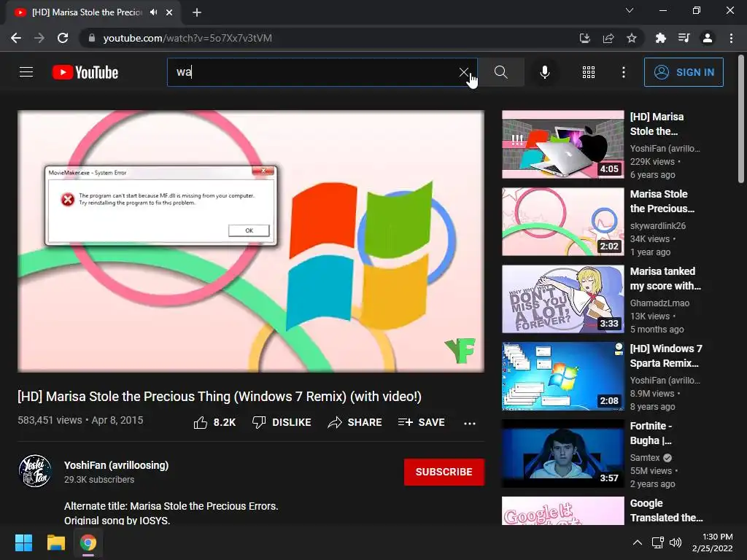Open the YoshiFan channel avatar
Image resolution: width=747 pixels, height=560 pixels.
[35, 471]
